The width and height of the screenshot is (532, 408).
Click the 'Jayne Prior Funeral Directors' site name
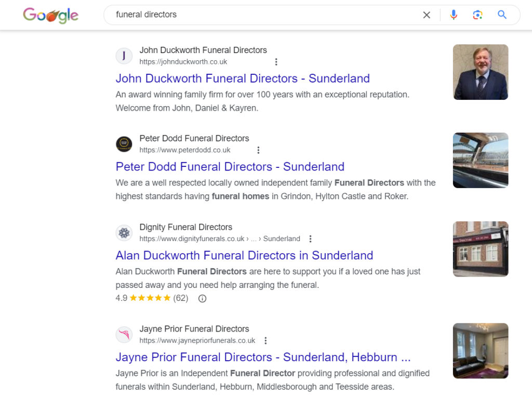coord(194,329)
